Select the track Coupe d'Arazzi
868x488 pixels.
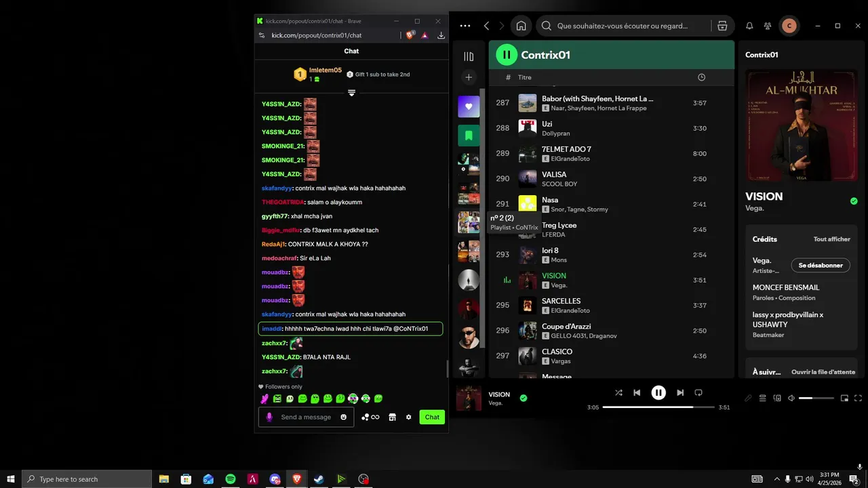point(612,331)
